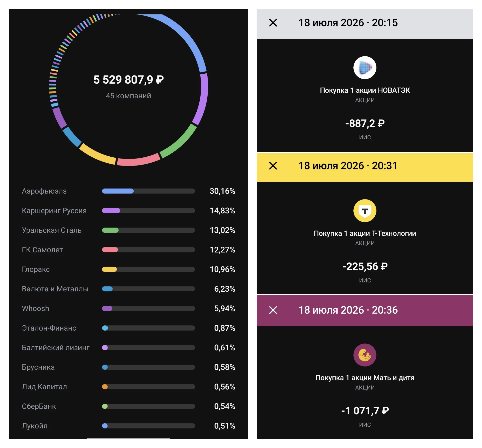Select the Аэрофьюэлз share bar
The width and height of the screenshot is (482, 448).
pyautogui.click(x=148, y=191)
